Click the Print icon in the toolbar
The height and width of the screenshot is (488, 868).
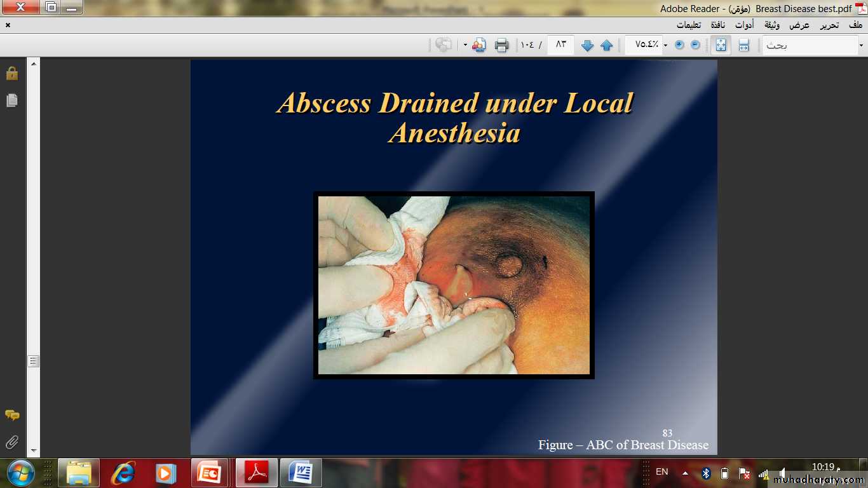(x=502, y=45)
